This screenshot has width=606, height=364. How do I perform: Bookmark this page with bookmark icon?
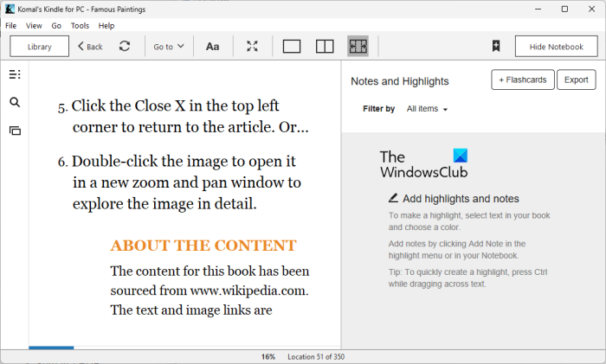[x=496, y=47]
